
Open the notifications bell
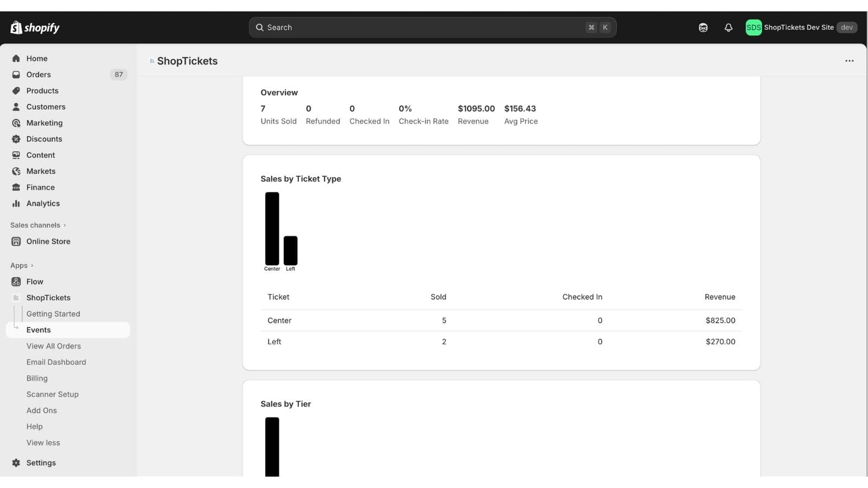729,28
